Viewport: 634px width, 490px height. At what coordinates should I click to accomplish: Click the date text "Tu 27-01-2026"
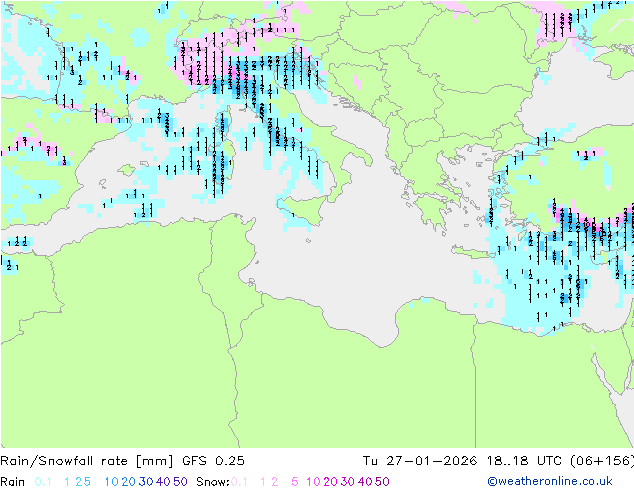tap(420, 461)
